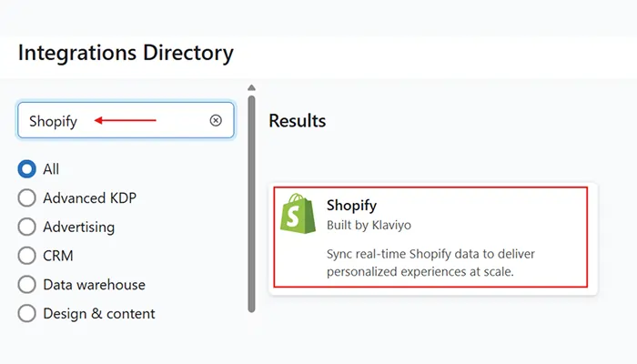637x364 pixels.
Task: Click the Shopify bag logo icon
Action: tap(298, 212)
